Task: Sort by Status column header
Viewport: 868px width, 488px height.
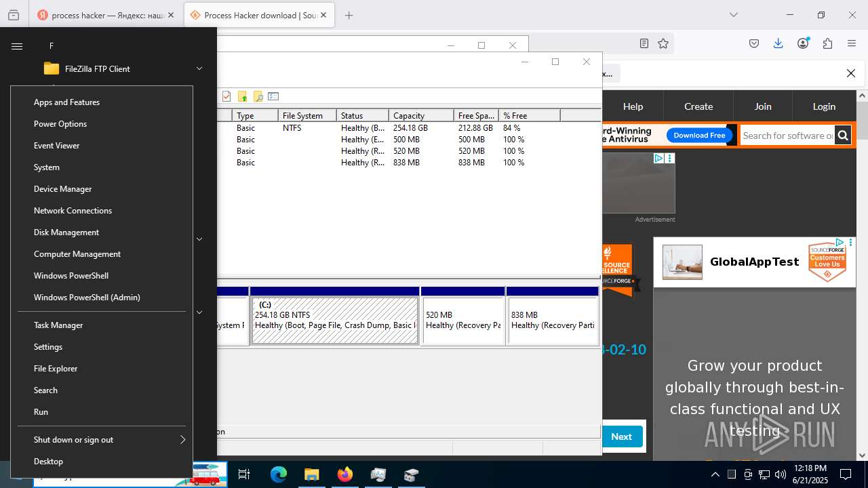Action: [363, 116]
